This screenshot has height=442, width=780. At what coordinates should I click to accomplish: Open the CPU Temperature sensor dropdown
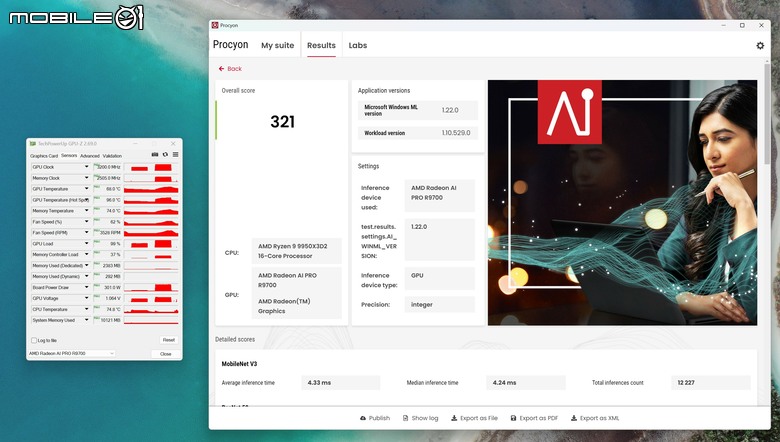tap(86, 309)
